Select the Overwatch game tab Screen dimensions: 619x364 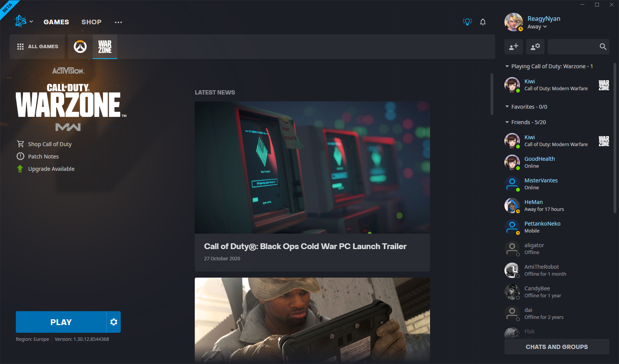[x=80, y=47]
